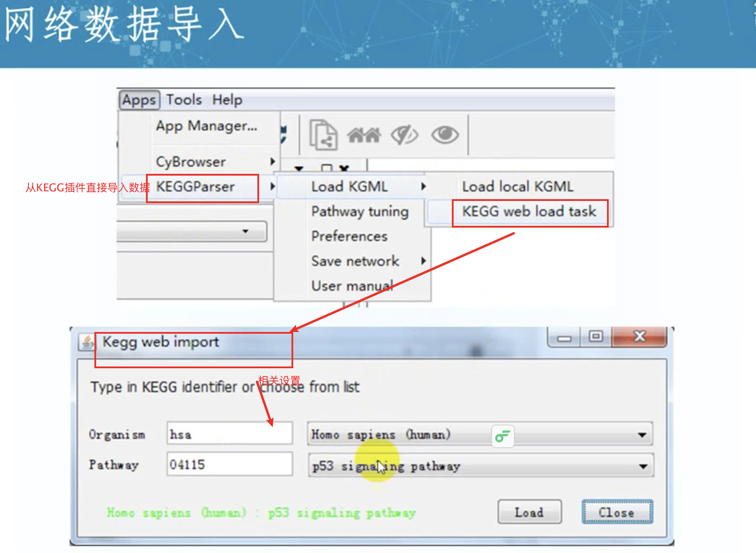Click the home houses toolbar icon
Viewport: 756px width, 553px height.
pos(364,135)
